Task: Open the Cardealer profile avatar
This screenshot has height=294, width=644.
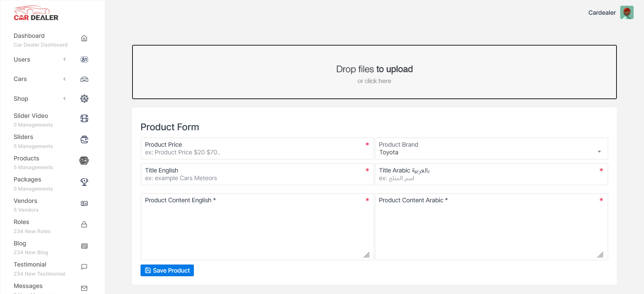Action: click(627, 13)
